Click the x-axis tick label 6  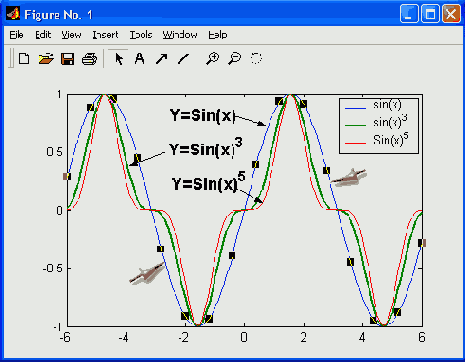click(x=422, y=337)
